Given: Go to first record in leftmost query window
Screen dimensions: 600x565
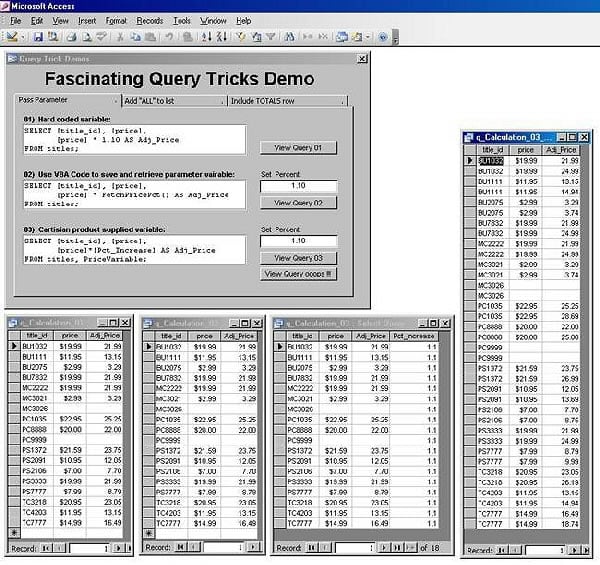Looking at the screenshot, I should [x=46, y=548].
